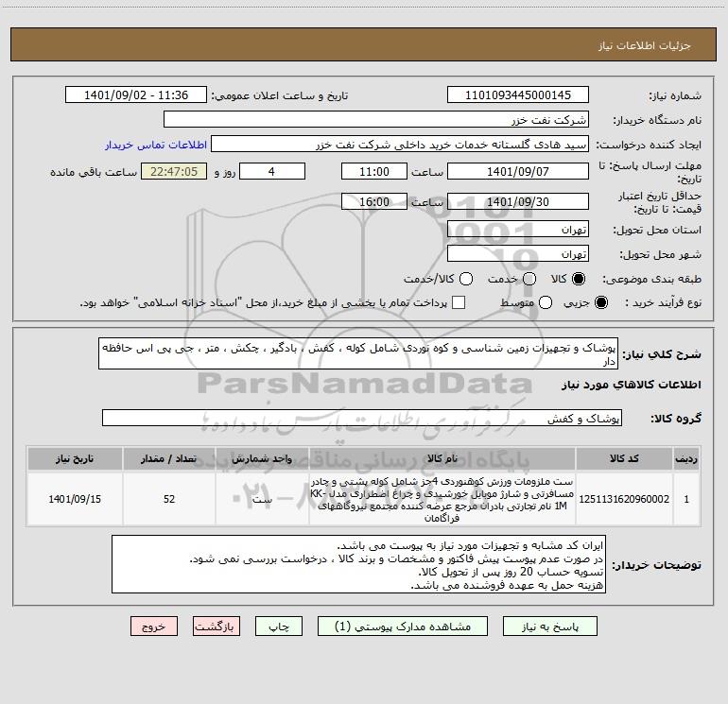Click the product name cell for mountaineering set

coord(442,499)
